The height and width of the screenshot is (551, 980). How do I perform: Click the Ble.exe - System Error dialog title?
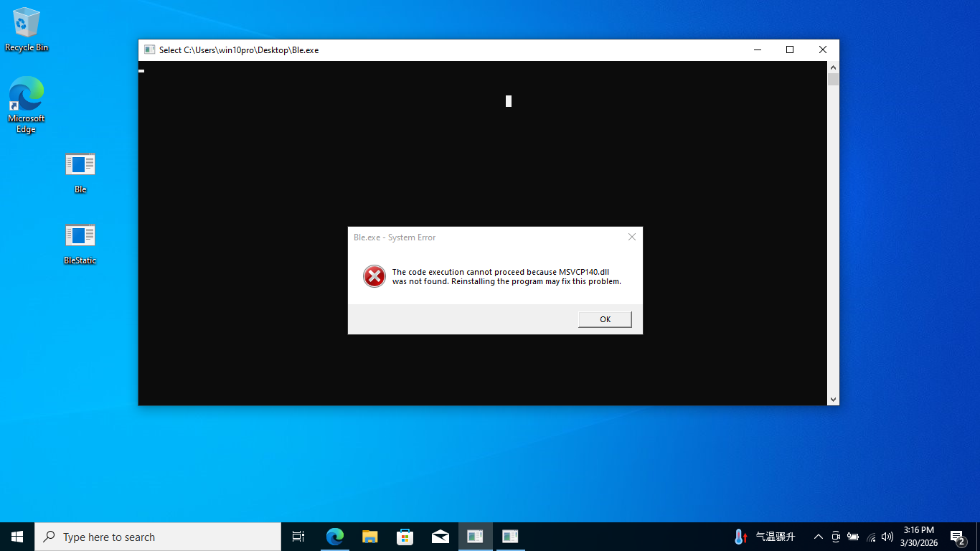click(x=395, y=237)
